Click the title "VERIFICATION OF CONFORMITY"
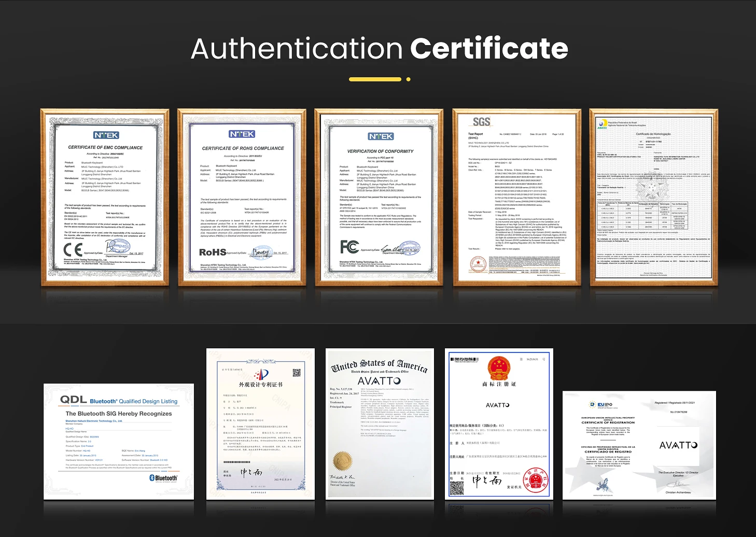 click(381, 151)
